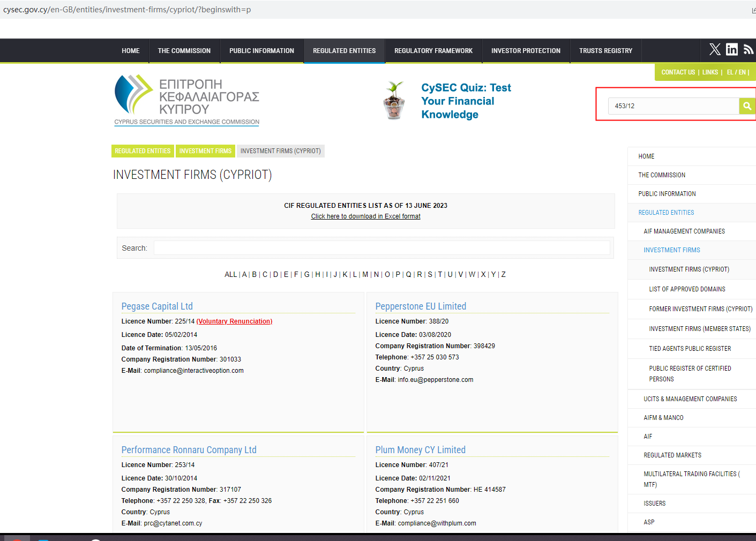This screenshot has width=756, height=541.
Task: Open REGULATED ENTITIES top navigation menu
Action: 345,51
